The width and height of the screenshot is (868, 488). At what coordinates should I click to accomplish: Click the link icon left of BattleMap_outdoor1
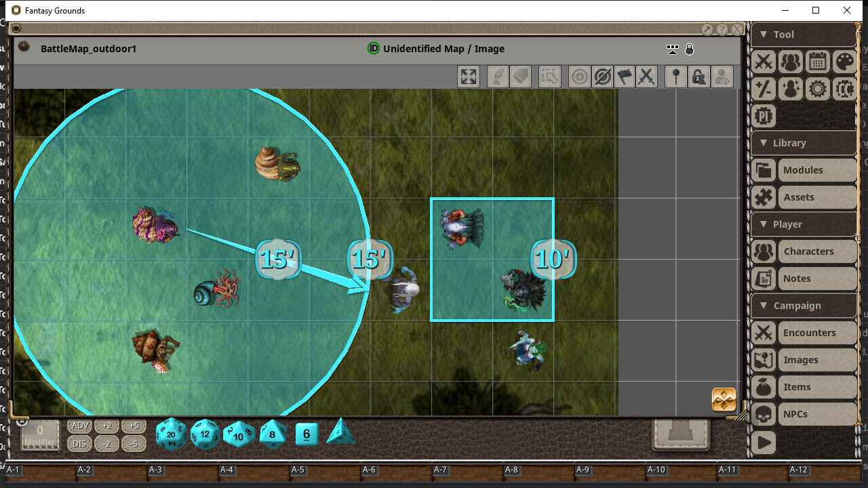[x=24, y=47]
